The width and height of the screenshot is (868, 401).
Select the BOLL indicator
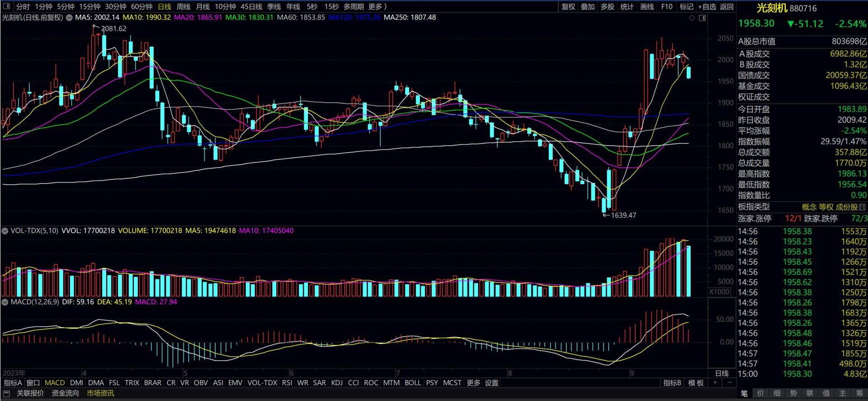413,383
